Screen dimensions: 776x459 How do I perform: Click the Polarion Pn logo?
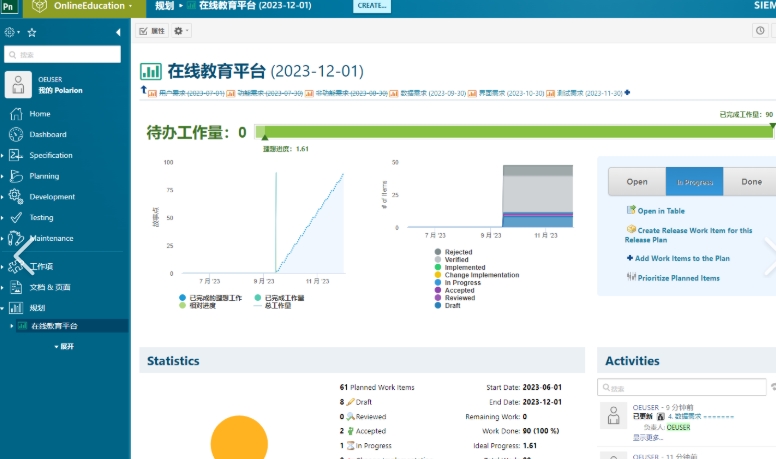pyautogui.click(x=8, y=6)
